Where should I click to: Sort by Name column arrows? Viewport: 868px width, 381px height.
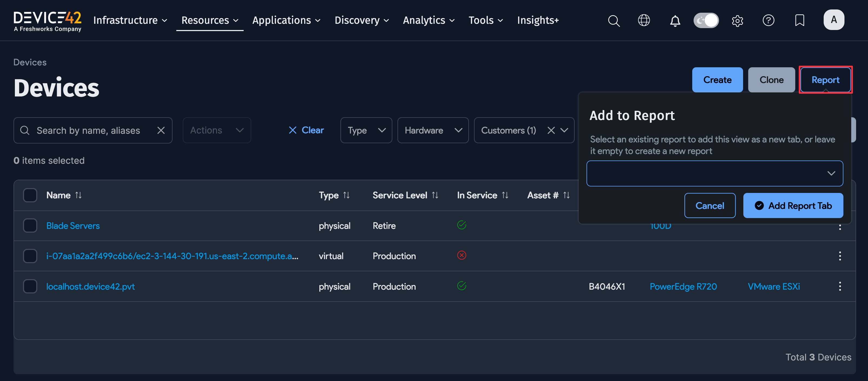78,195
